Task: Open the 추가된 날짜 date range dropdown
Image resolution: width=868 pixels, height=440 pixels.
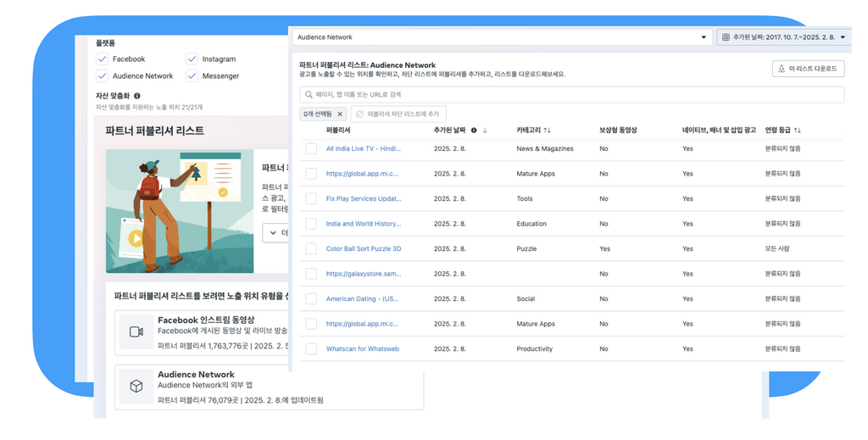Action: [x=783, y=37]
